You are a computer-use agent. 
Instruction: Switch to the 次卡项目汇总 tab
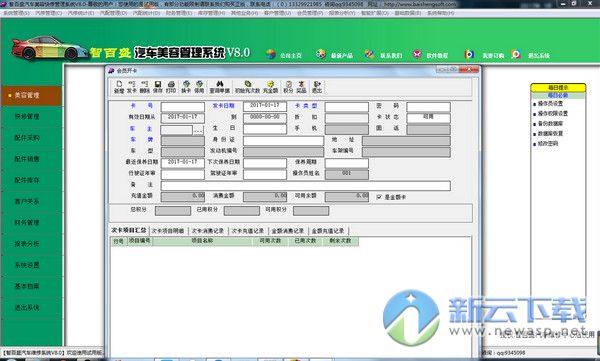coord(129,230)
